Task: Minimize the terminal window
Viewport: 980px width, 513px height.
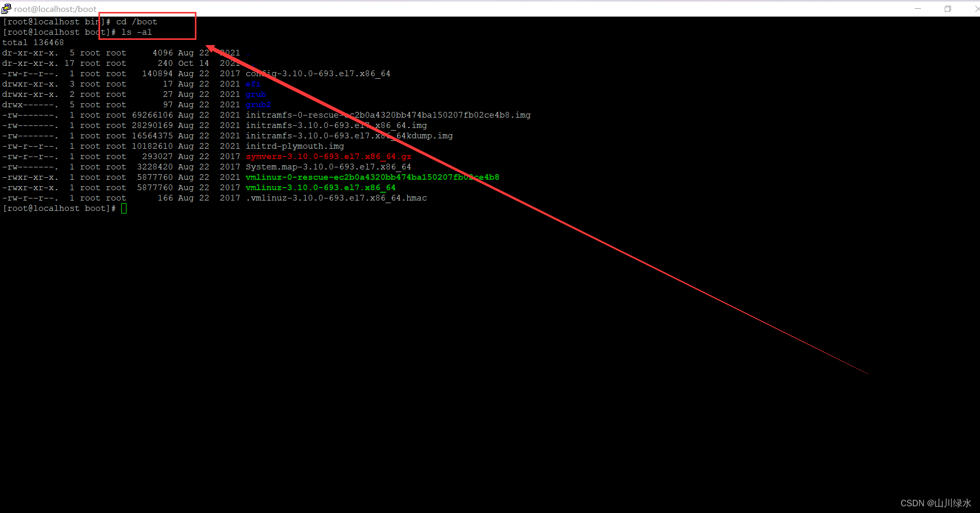Action: [x=918, y=9]
